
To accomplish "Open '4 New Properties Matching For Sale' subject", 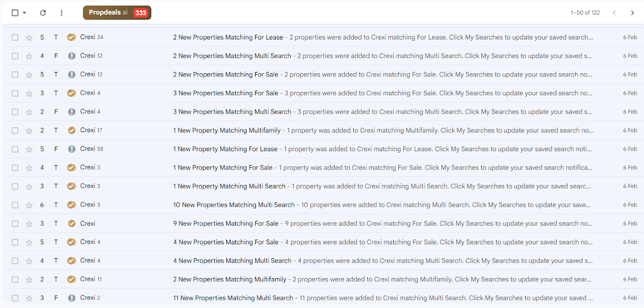I will [225, 242].
